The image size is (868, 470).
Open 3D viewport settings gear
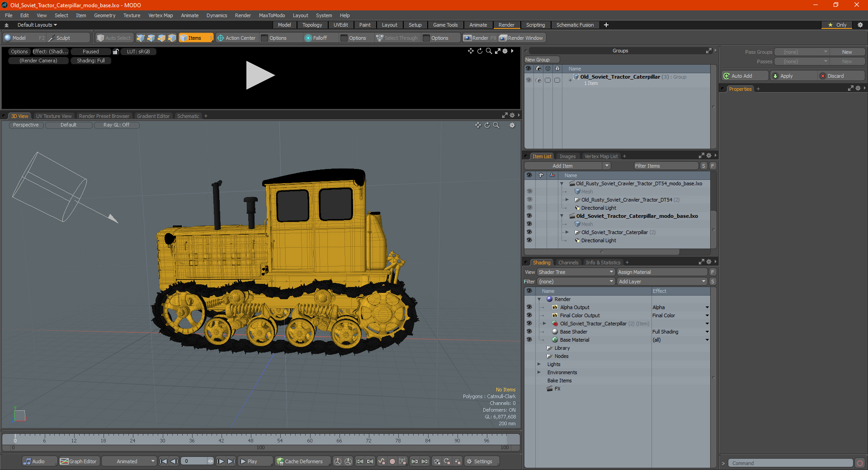click(x=512, y=125)
